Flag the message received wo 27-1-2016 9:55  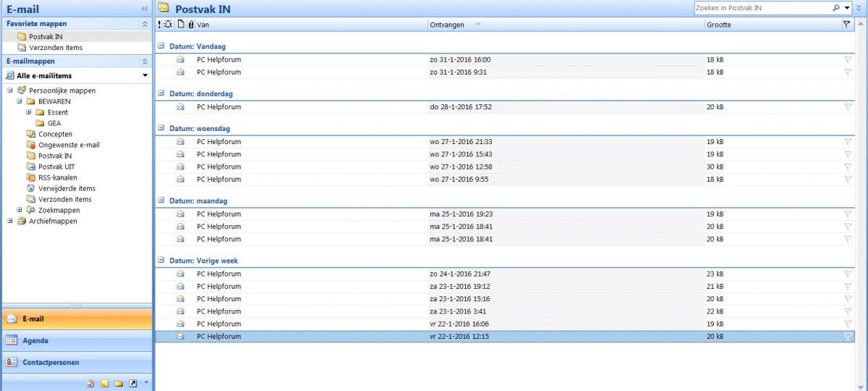pyautogui.click(x=847, y=179)
